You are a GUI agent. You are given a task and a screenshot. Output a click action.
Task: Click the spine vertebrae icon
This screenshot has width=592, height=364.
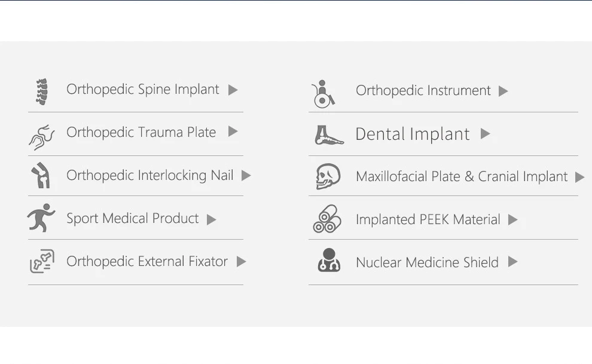point(42,91)
